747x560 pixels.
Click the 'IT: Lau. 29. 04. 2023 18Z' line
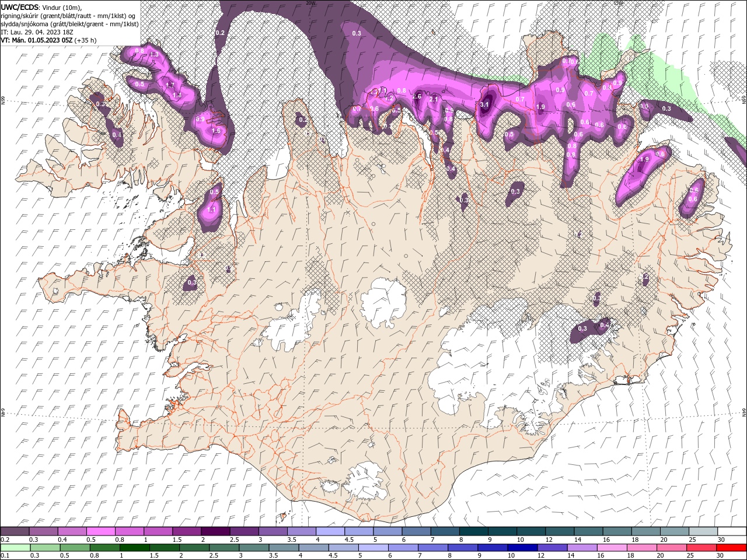(x=36, y=32)
